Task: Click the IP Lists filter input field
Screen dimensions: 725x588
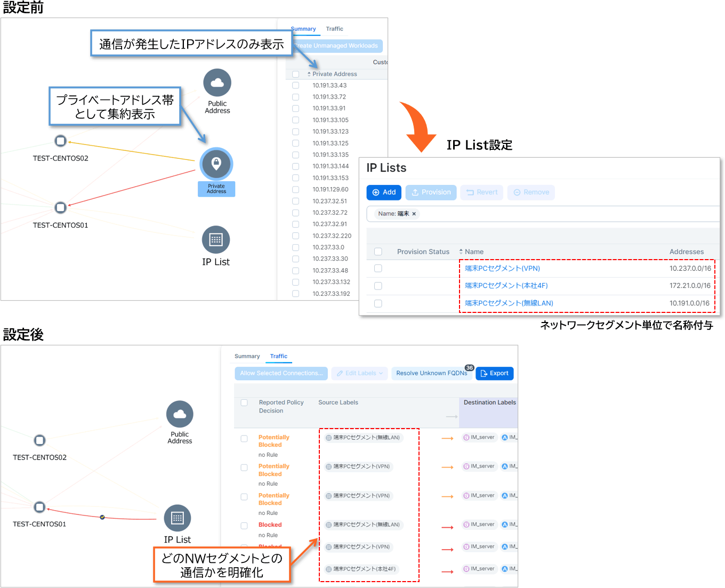Action: [x=543, y=214]
